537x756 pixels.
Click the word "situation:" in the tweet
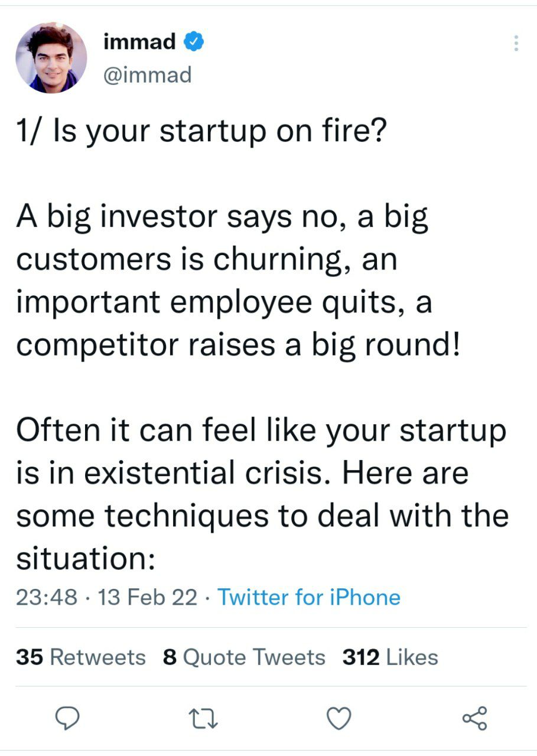pos(86,559)
